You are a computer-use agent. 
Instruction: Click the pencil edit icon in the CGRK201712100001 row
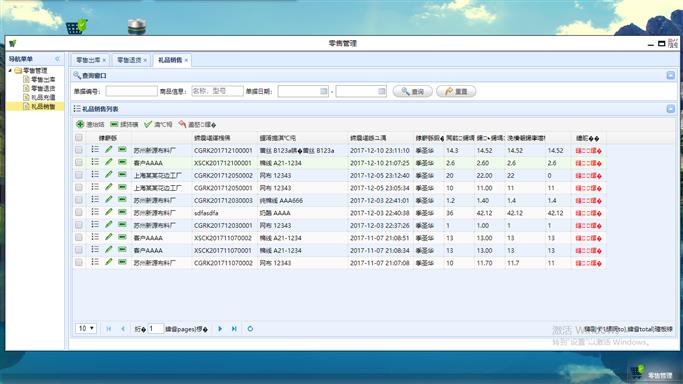pos(108,150)
